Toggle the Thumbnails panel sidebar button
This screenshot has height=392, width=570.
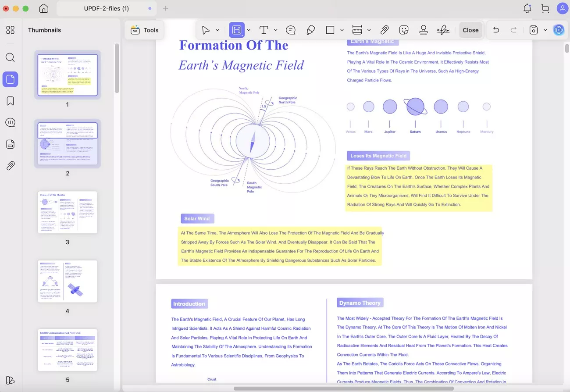pyautogui.click(x=11, y=79)
